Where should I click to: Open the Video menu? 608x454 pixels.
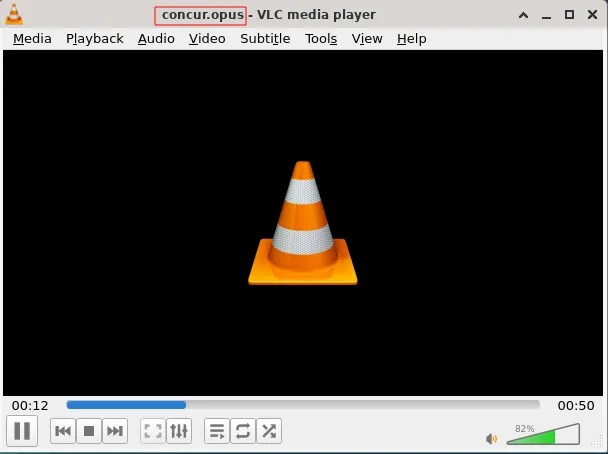click(x=207, y=39)
